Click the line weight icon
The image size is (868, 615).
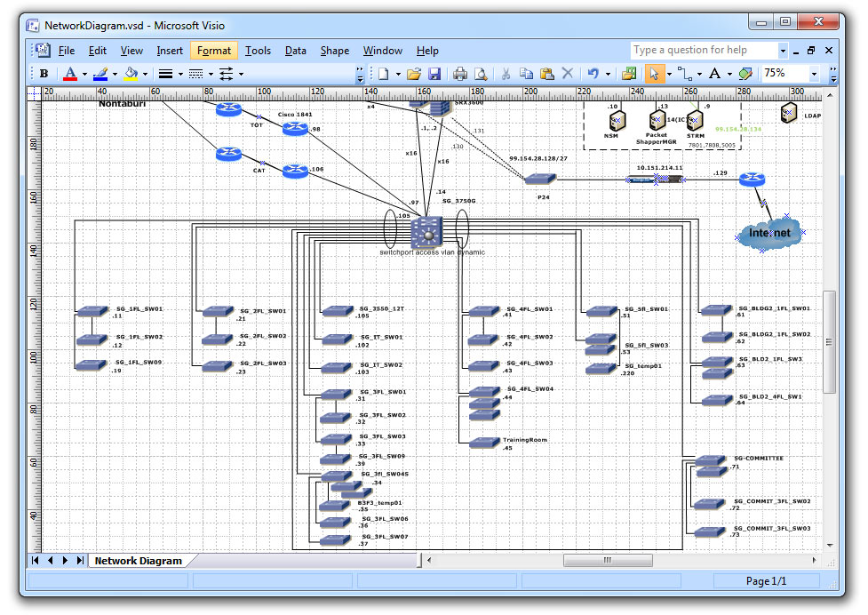pos(165,74)
